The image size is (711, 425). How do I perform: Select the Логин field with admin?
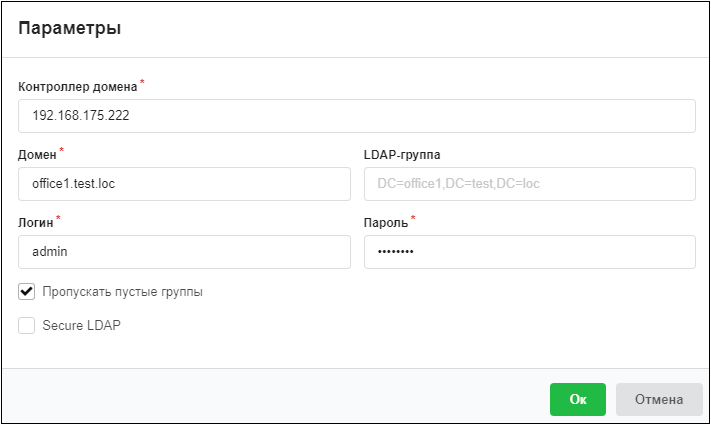(x=184, y=252)
